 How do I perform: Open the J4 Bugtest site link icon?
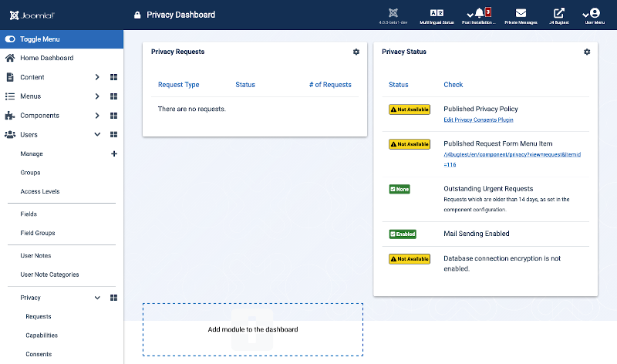tap(559, 13)
